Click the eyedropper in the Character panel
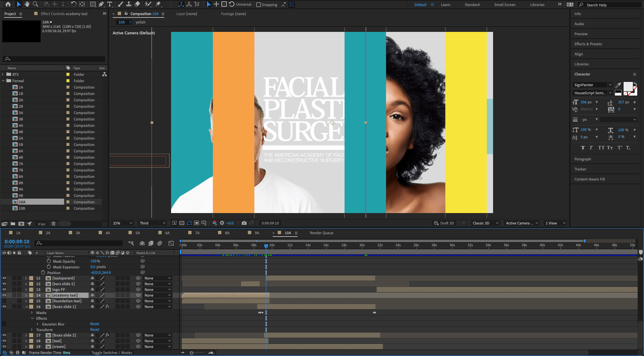The width and height of the screenshot is (644, 356). click(x=618, y=85)
